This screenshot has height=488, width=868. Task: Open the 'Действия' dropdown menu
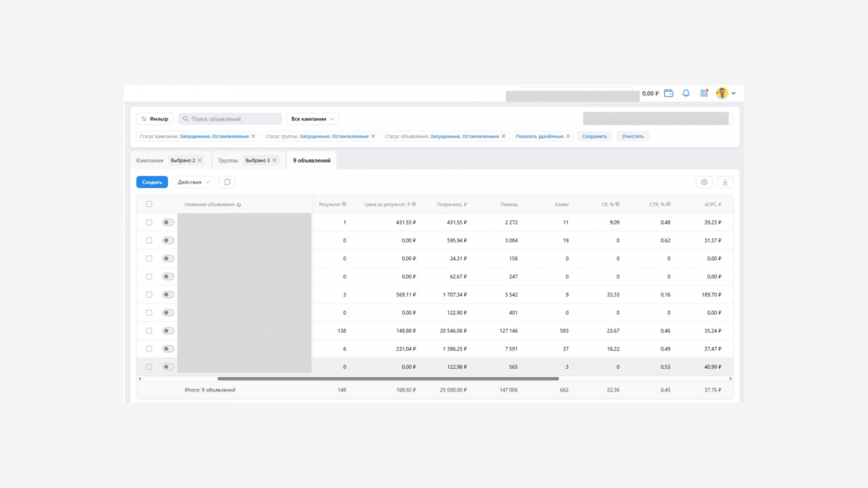tap(193, 182)
